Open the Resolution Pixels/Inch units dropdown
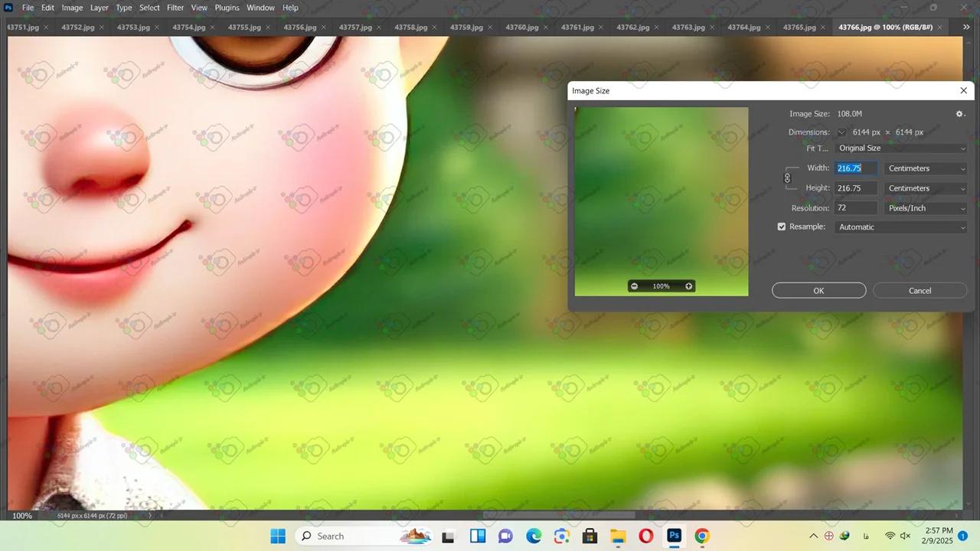Screen dimensions: 980x551 926,208
